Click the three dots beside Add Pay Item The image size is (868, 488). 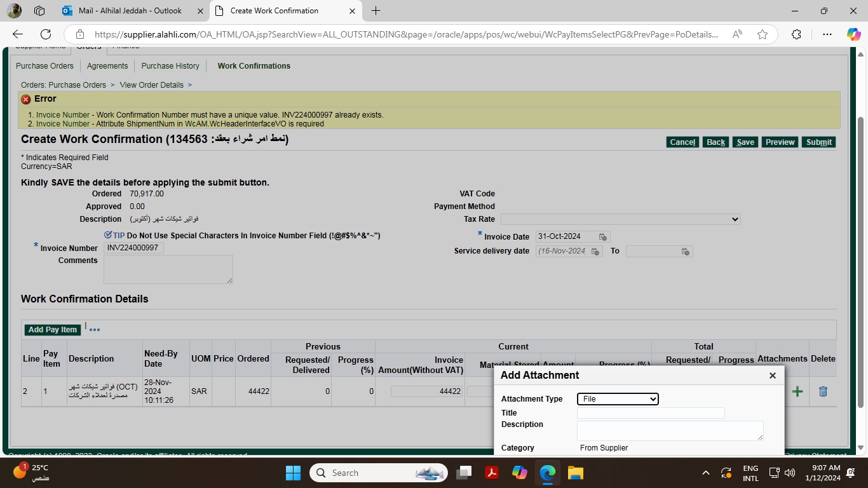coord(95,330)
